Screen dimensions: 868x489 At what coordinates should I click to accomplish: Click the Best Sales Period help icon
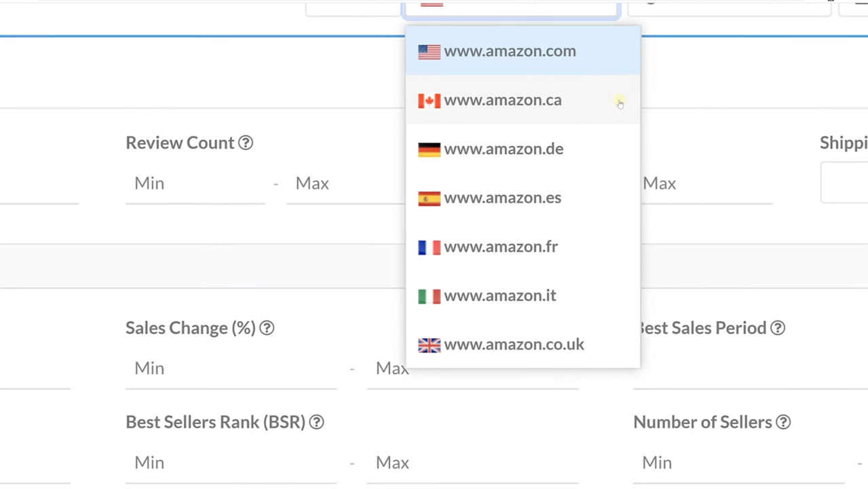(778, 328)
